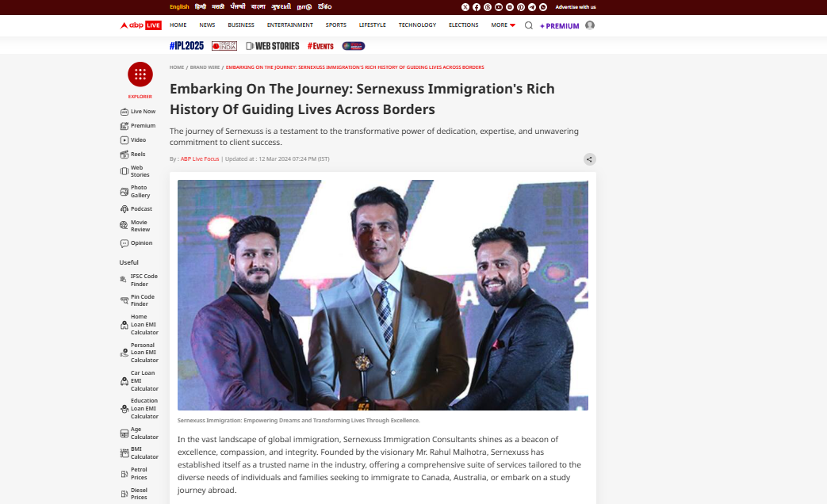
Task: Open the YouTube social icon
Action: click(499, 7)
